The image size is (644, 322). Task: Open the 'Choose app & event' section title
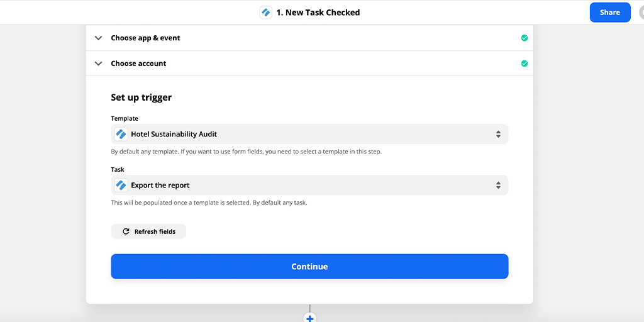[x=145, y=38]
